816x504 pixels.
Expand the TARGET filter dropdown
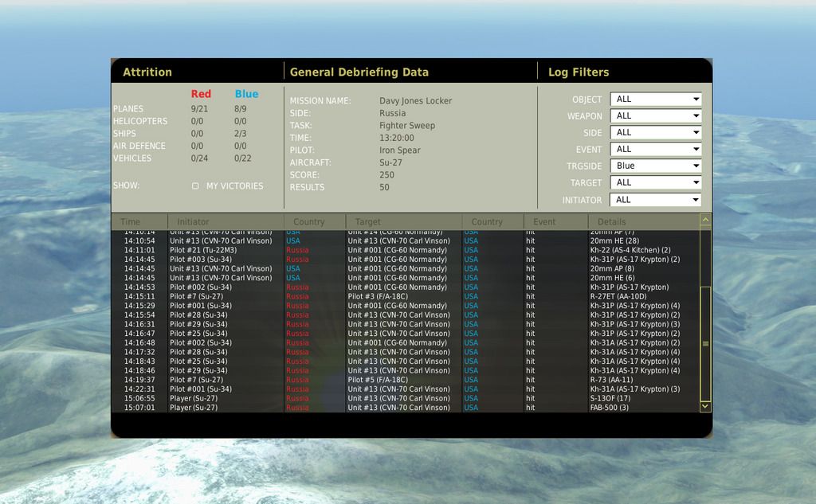(655, 183)
